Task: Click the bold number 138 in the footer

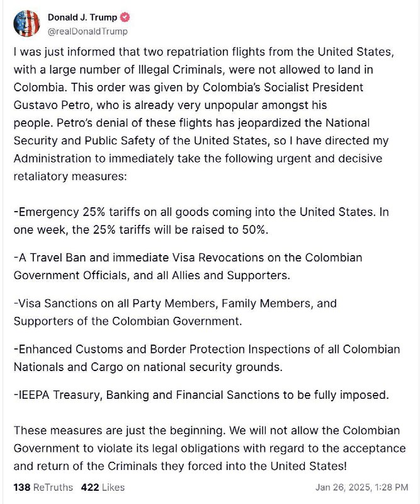Action: coord(22,487)
